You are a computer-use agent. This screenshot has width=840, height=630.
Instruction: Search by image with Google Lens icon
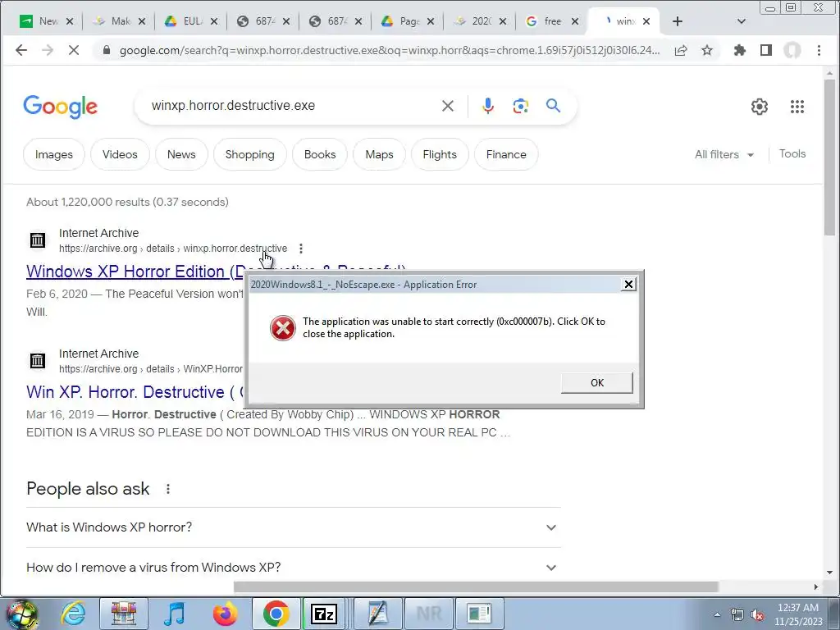tap(520, 106)
